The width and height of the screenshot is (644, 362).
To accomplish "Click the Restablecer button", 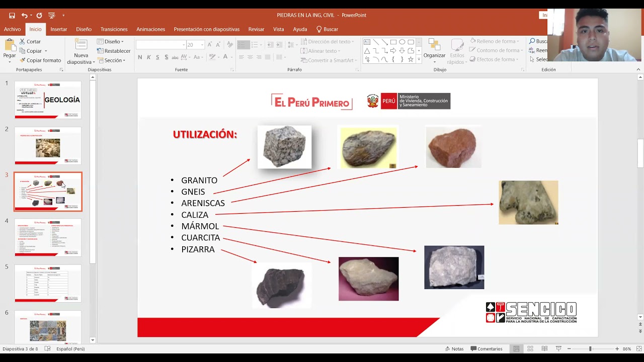I will click(x=114, y=51).
